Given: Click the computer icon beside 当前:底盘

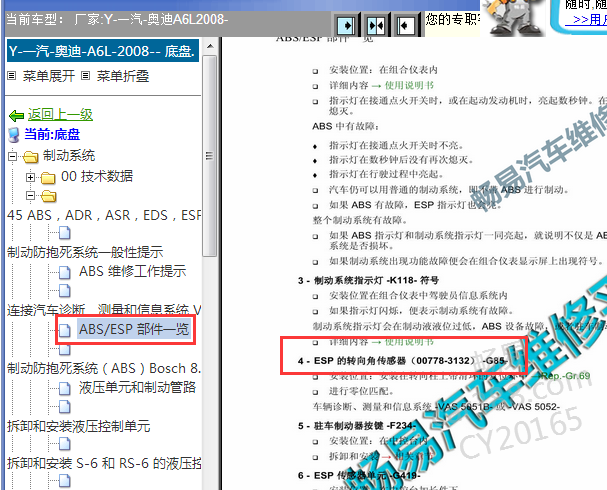Looking at the screenshot, I should (x=14, y=135).
